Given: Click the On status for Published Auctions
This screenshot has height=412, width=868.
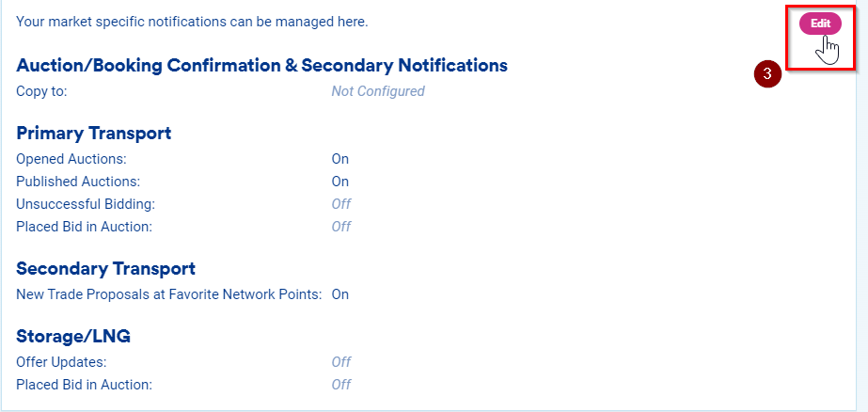Looking at the screenshot, I should point(339,182).
